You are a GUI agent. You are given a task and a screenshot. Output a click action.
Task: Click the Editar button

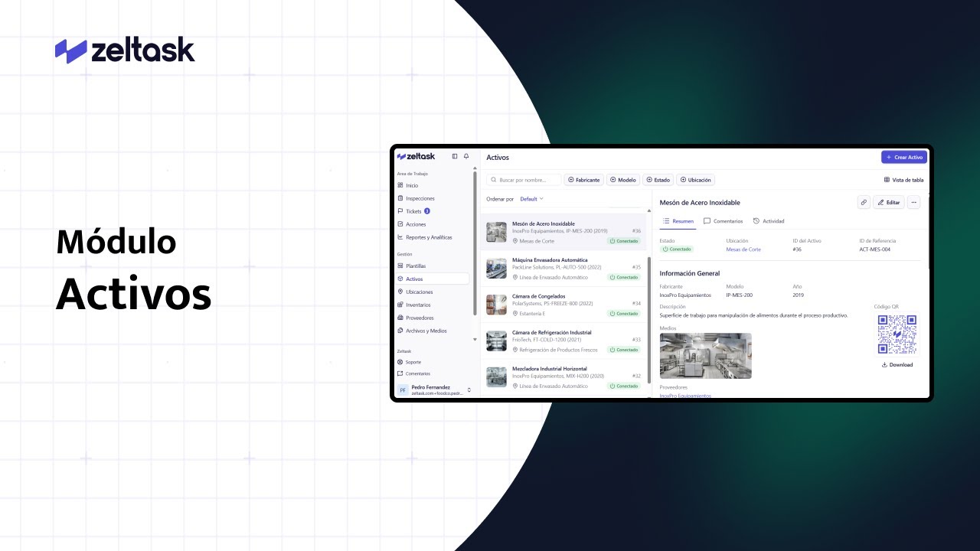click(x=889, y=202)
